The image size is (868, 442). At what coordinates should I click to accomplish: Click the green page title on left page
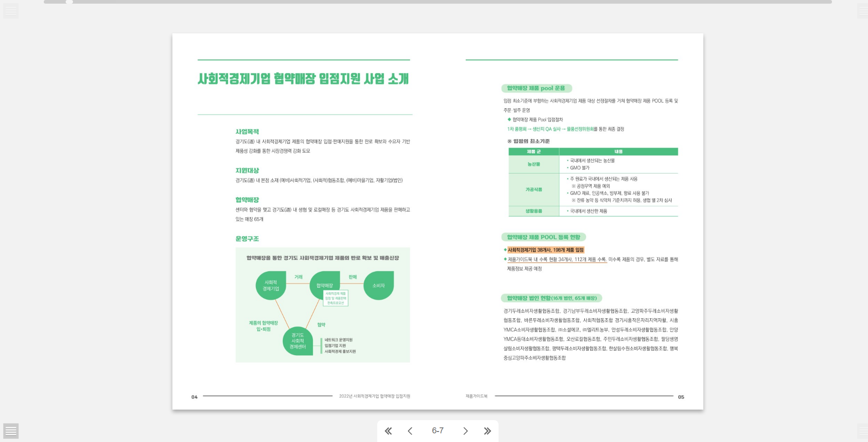[x=303, y=79]
